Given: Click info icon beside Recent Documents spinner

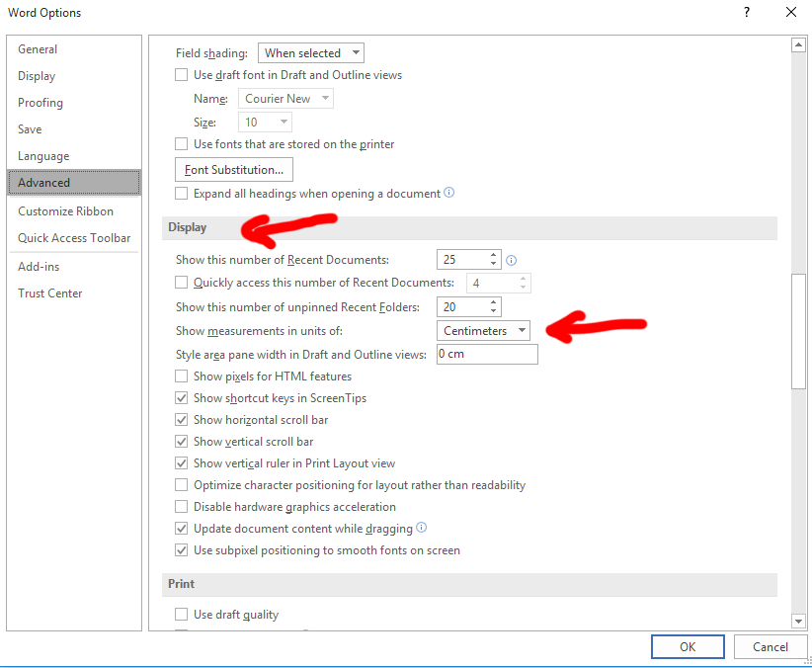Looking at the screenshot, I should 512,261.
